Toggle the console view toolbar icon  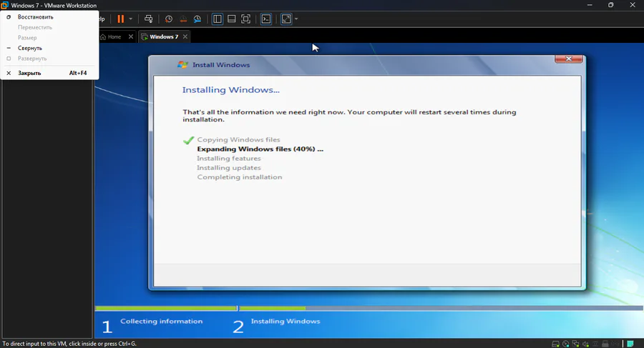(266, 19)
